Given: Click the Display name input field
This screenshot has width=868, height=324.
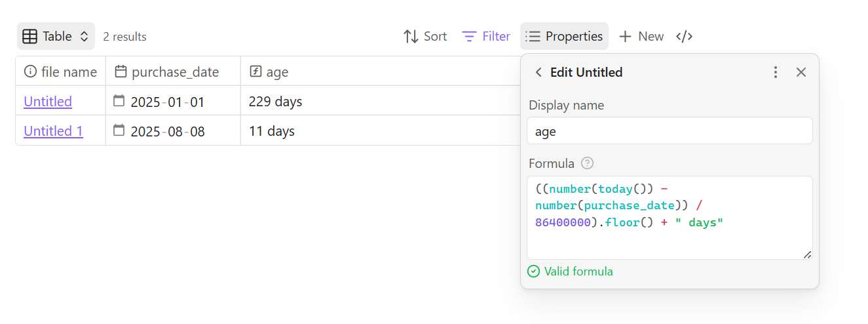Looking at the screenshot, I should (670, 131).
